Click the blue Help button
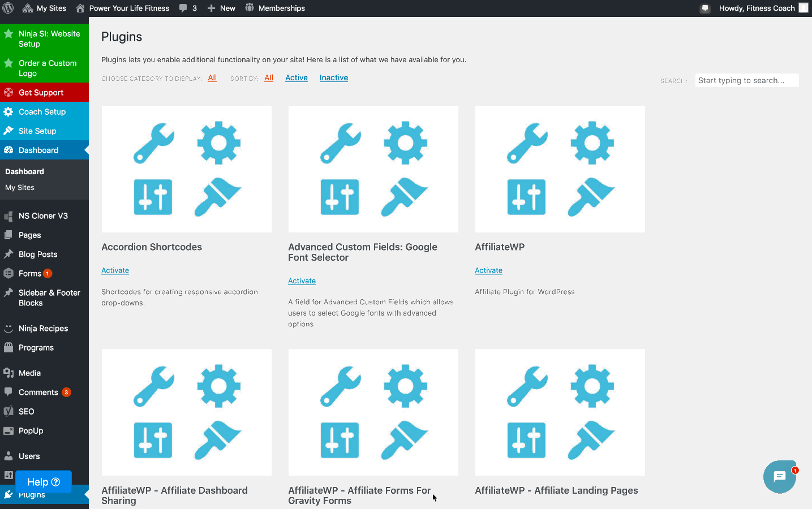This screenshot has width=812, height=509. (x=44, y=482)
